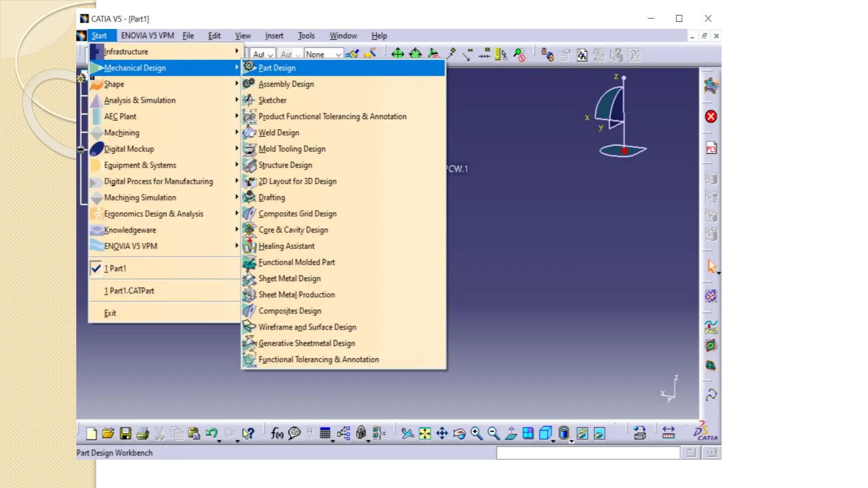Click Exit in the Start menu

110,313
